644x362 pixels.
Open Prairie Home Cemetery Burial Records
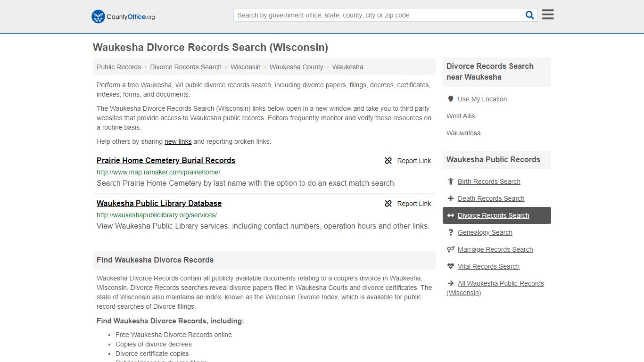coord(166,160)
